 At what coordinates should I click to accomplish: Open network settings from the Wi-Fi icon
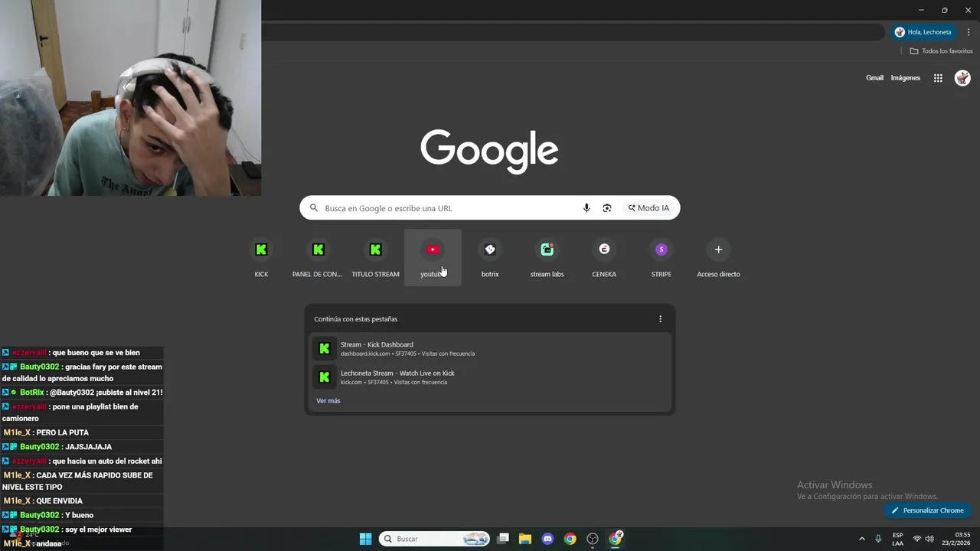[x=916, y=539]
